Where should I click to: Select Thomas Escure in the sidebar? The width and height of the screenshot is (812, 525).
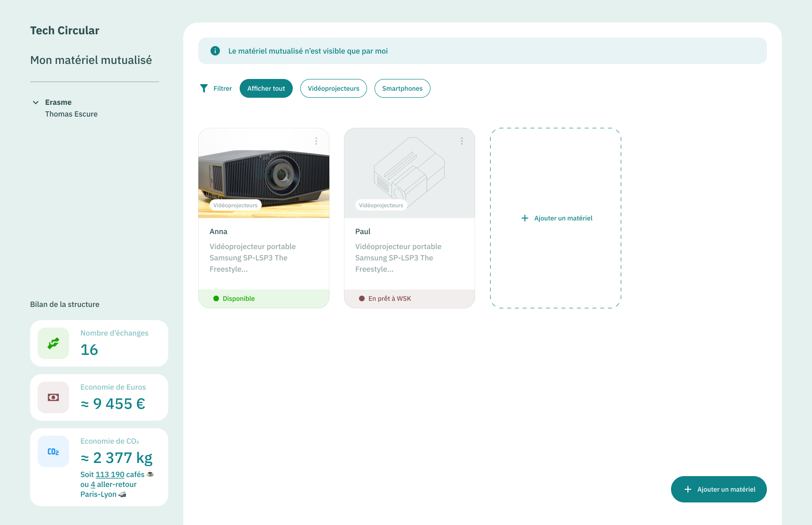coord(71,114)
